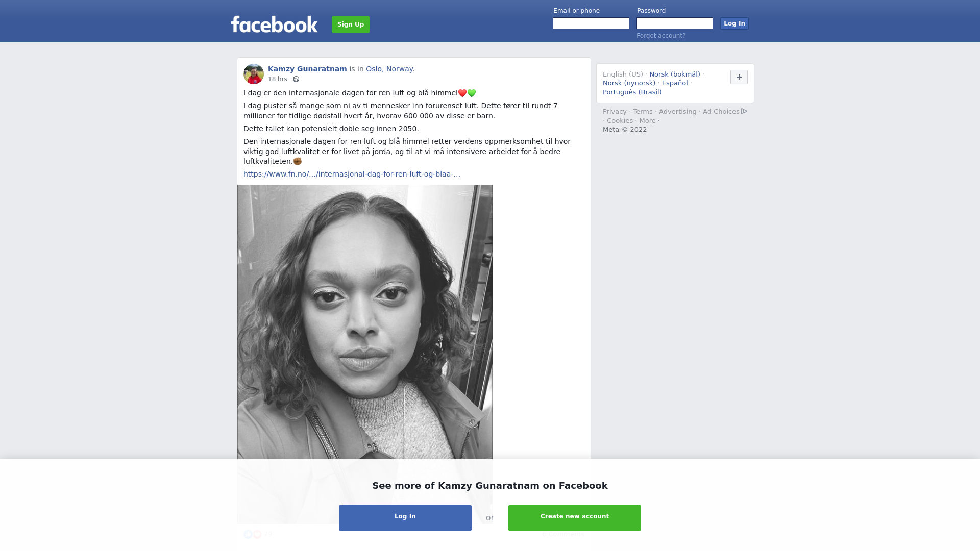Open Kamzy Gunaratnam's profile picture
The height and width of the screenshot is (551, 980).
click(254, 74)
